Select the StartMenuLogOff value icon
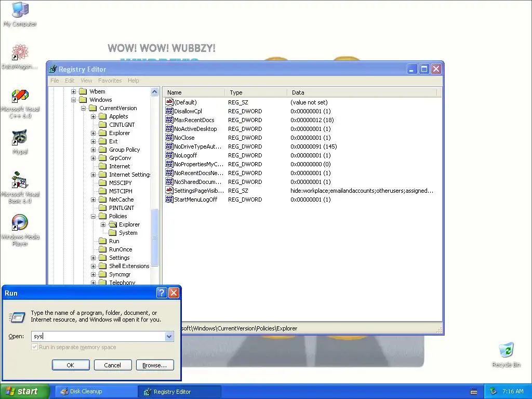The image size is (532, 399). (x=169, y=199)
